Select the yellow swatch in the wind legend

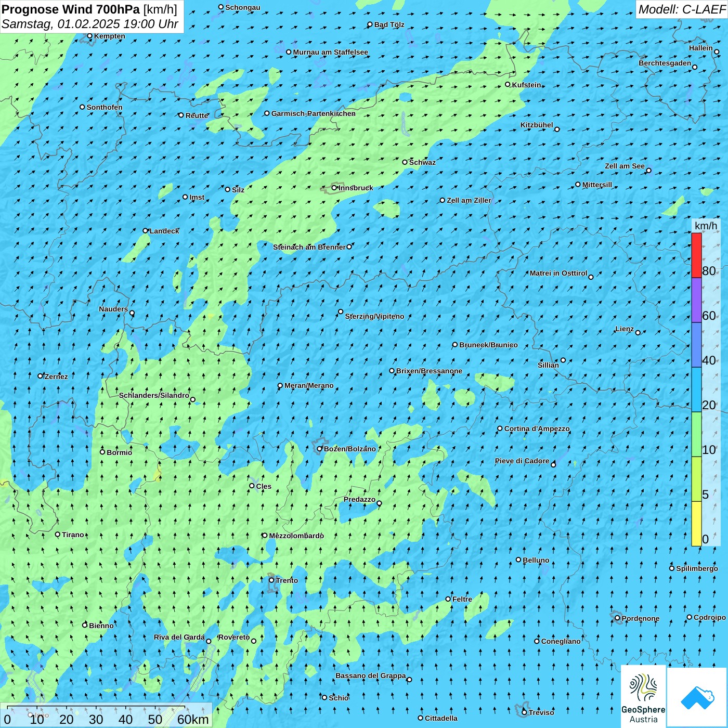(x=696, y=524)
